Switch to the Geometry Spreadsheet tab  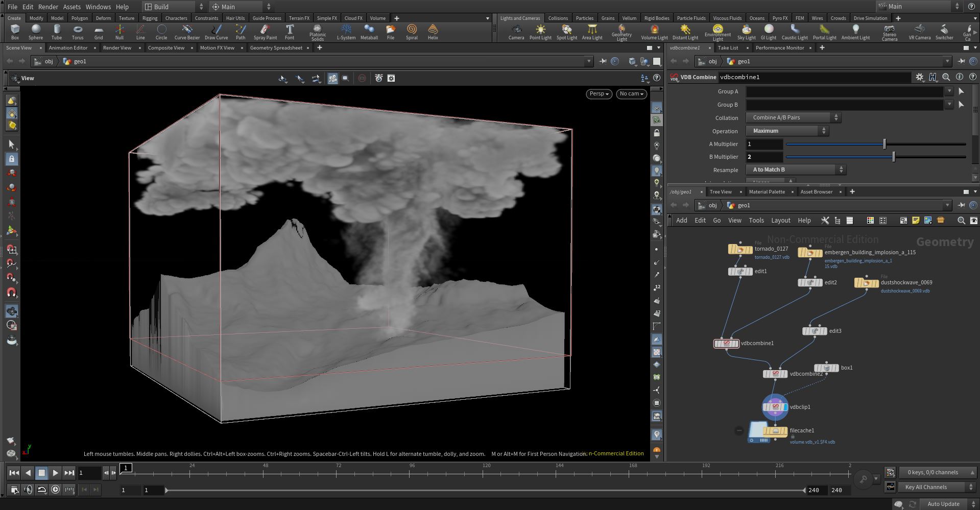tap(276, 47)
